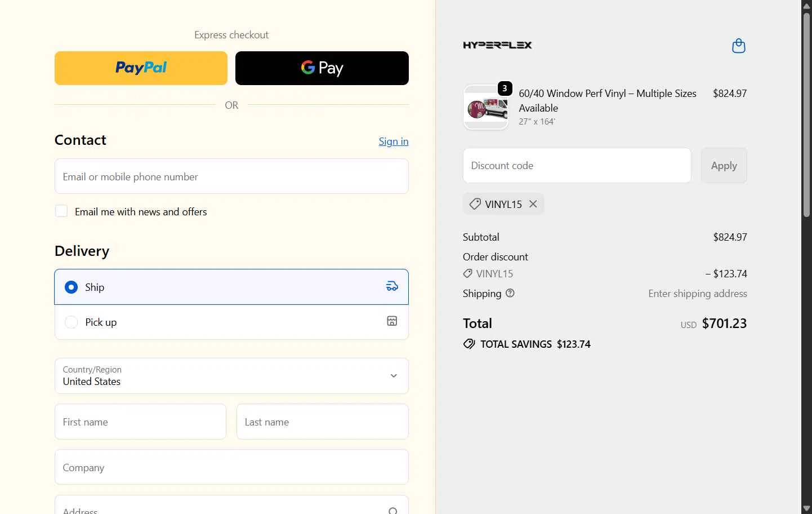Focus the First name field

[140, 422]
